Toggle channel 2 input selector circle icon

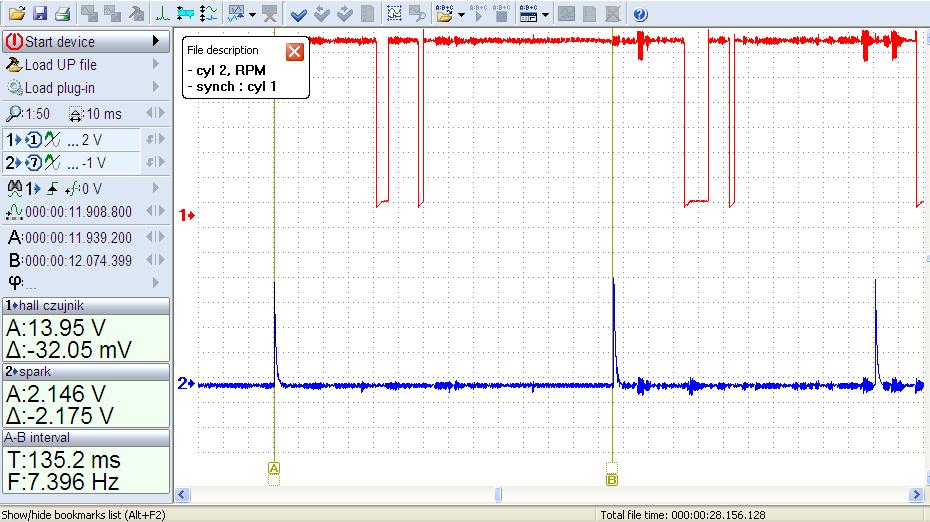pos(33,163)
